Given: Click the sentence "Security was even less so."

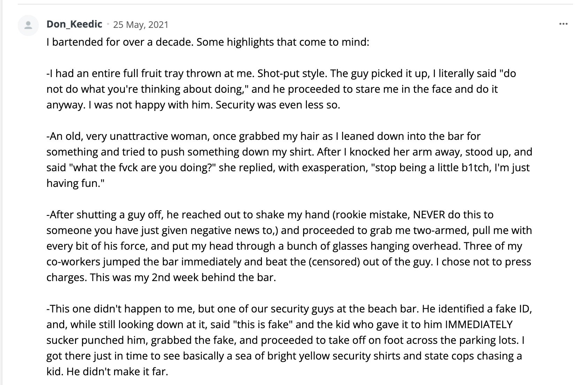Looking at the screenshot, I should click(x=278, y=105).
